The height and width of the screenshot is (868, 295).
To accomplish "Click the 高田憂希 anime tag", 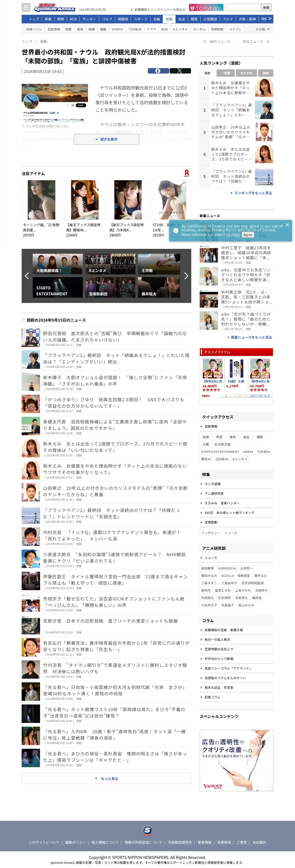I will pos(207,568).
